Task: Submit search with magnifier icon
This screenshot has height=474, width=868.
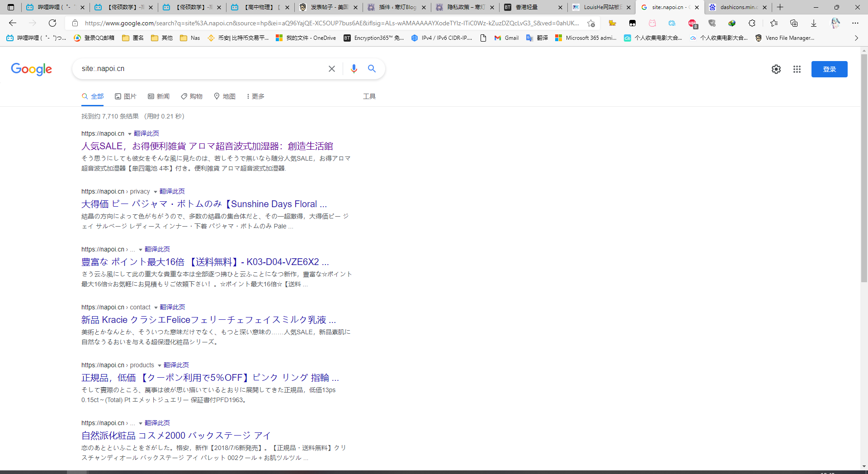Action: [372, 69]
